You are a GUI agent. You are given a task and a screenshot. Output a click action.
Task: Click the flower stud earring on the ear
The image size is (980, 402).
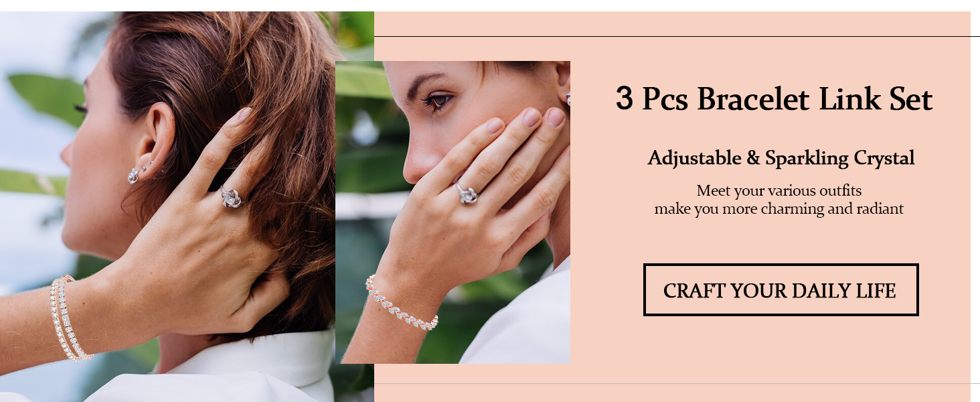tap(133, 176)
